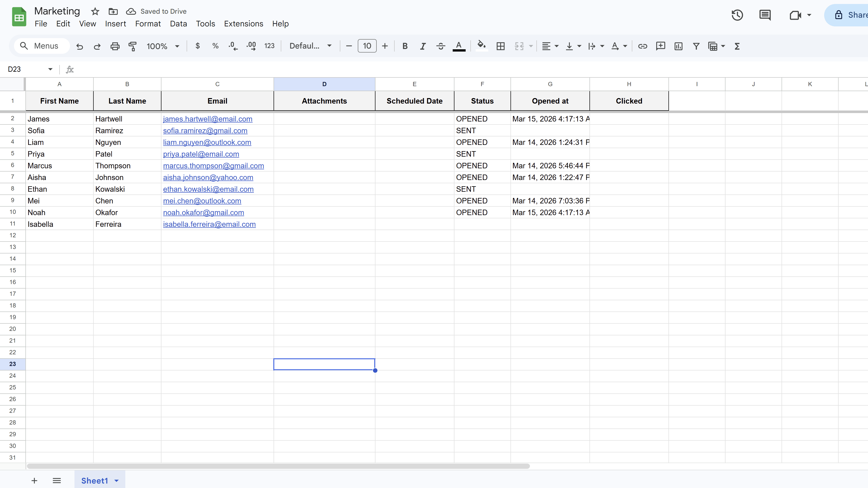Create a filter
This screenshot has width=868, height=488.
(x=696, y=46)
